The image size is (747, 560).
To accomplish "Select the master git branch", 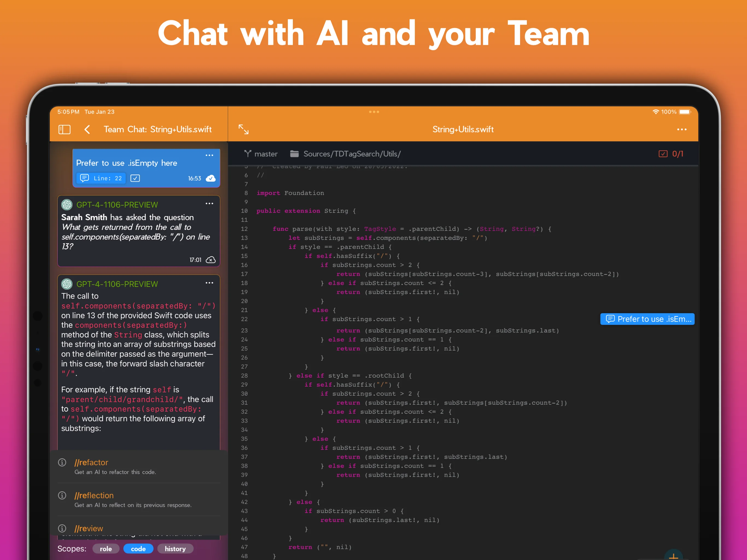I will (x=261, y=154).
